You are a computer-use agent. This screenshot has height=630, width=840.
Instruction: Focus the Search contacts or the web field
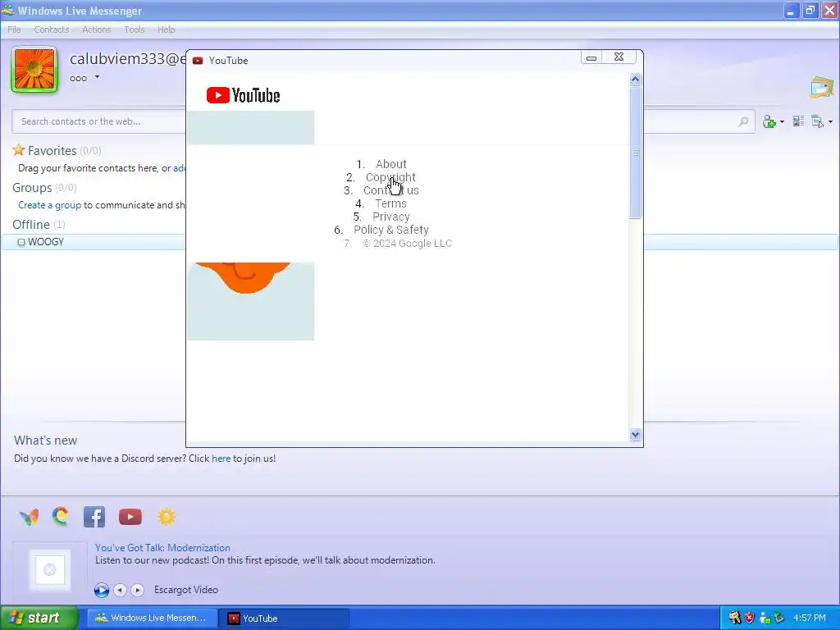pos(383,121)
